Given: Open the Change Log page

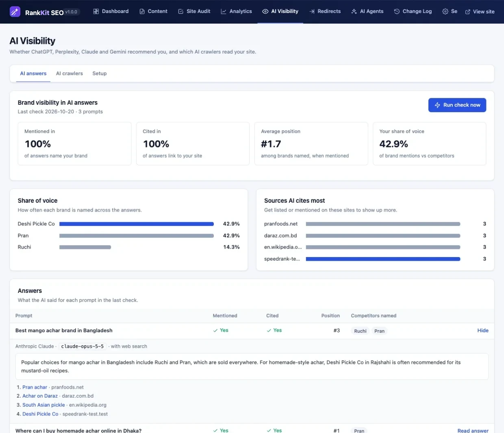Looking at the screenshot, I should click(x=413, y=11).
